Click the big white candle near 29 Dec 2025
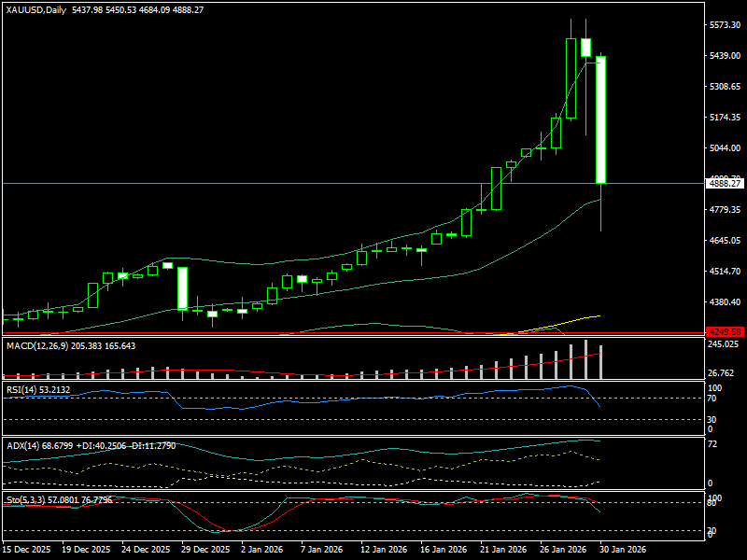Viewport: 747px width, 560px height. 182,287
